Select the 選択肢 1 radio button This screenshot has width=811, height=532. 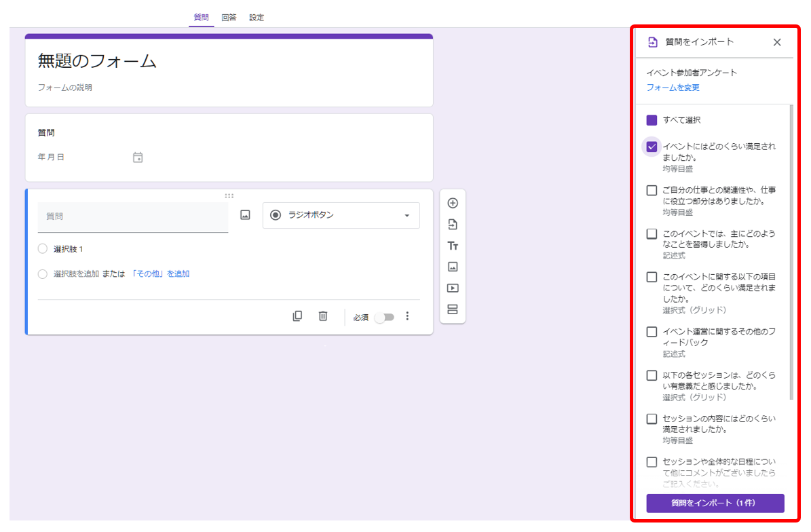[43, 248]
